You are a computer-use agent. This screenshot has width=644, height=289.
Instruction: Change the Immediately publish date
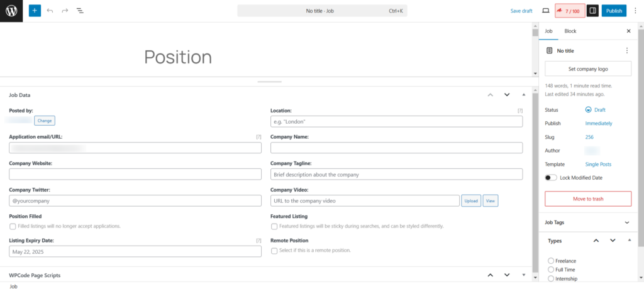[x=599, y=123]
